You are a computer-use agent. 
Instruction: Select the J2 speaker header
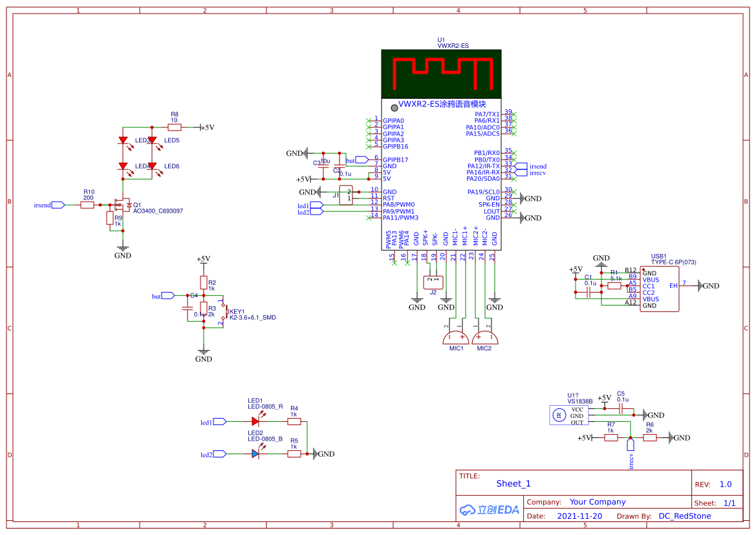tap(433, 282)
